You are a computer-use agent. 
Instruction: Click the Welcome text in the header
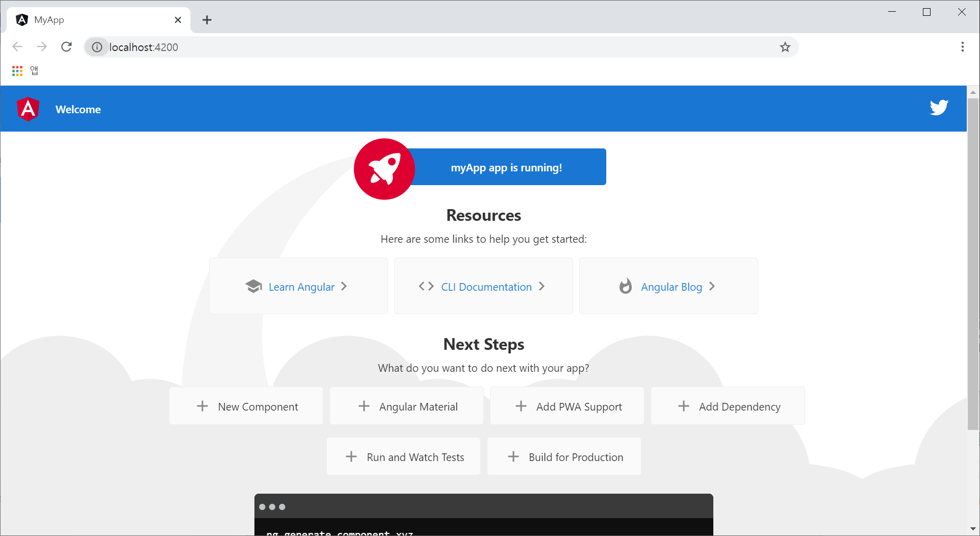point(78,109)
